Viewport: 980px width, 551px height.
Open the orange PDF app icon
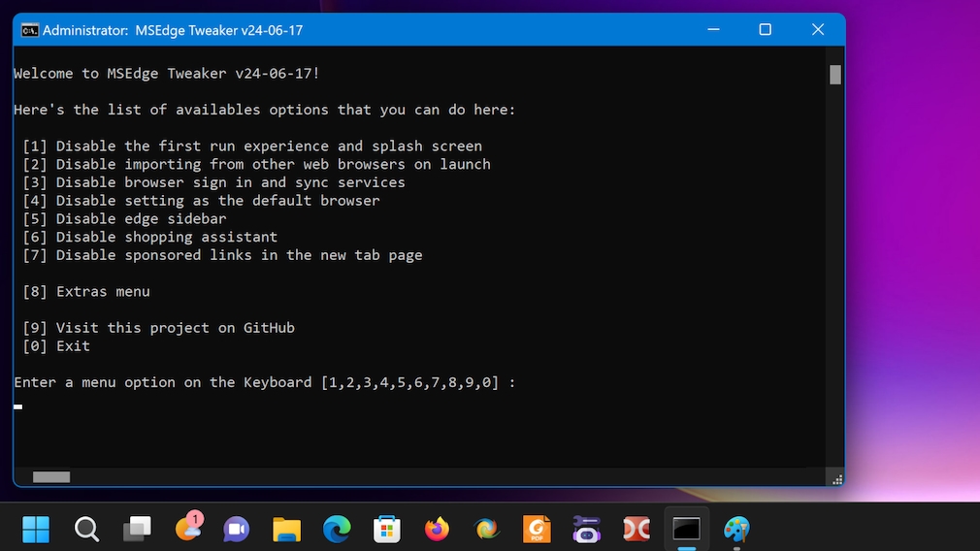pyautogui.click(x=537, y=530)
